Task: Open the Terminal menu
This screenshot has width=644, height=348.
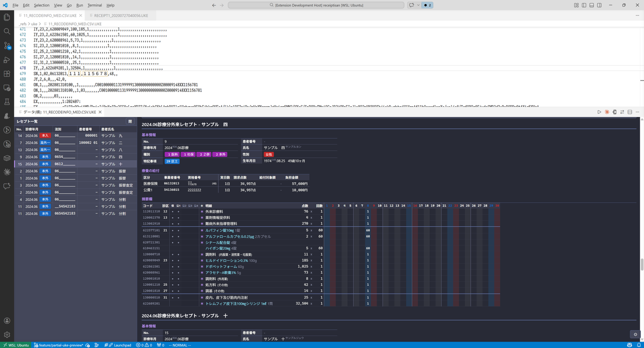Action: pyautogui.click(x=94, y=5)
